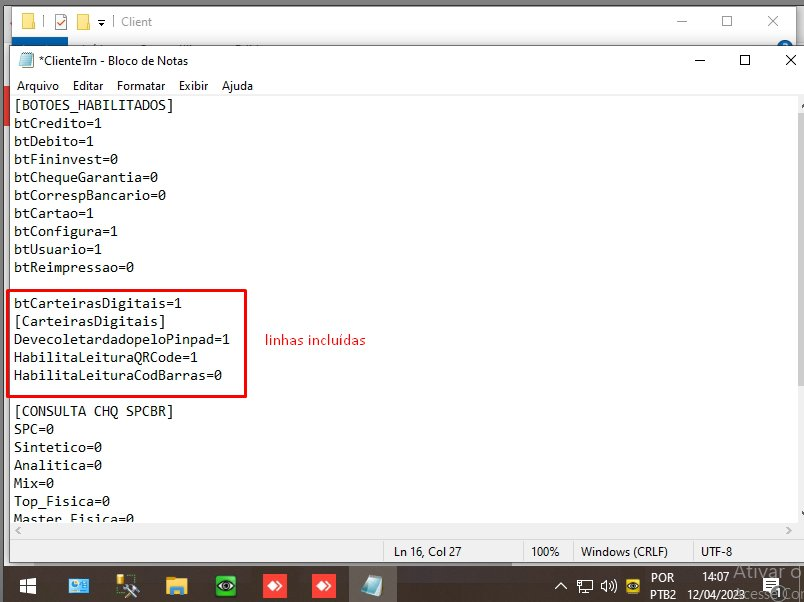Open the Exibir menu
804x602 pixels.
coord(193,86)
